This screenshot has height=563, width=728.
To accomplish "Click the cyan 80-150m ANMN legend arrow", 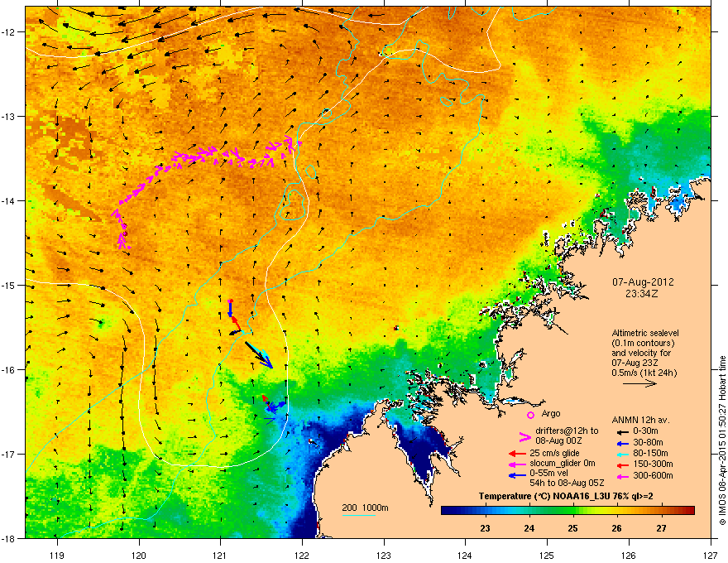I will [621, 454].
